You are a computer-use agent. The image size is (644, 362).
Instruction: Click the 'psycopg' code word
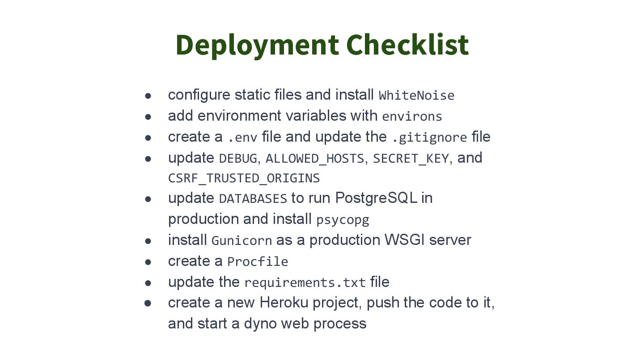coord(343,220)
